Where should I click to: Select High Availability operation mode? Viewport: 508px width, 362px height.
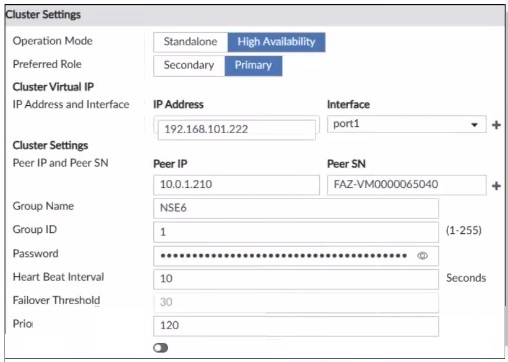click(x=276, y=42)
